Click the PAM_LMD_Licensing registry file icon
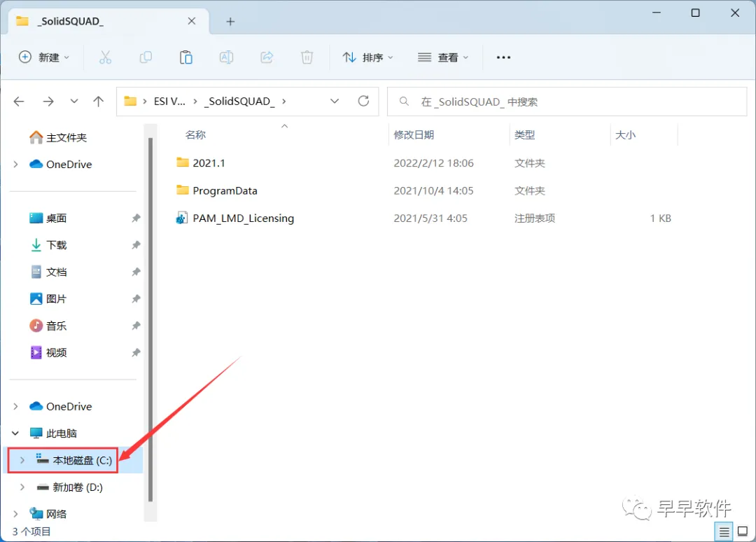Screen dimensions: 756x542 [182, 218]
